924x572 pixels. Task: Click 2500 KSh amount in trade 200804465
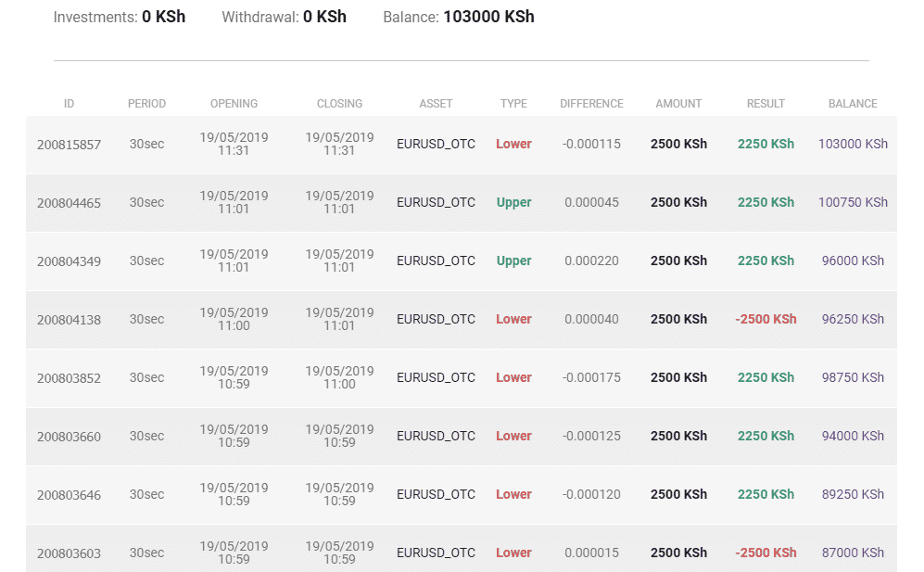[x=678, y=202]
